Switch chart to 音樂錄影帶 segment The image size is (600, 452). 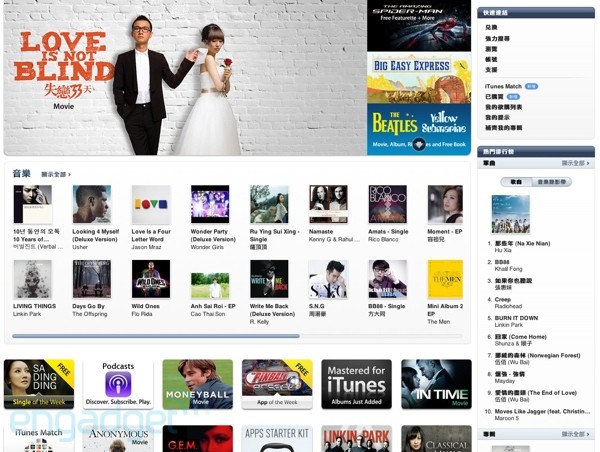pyautogui.click(x=552, y=183)
